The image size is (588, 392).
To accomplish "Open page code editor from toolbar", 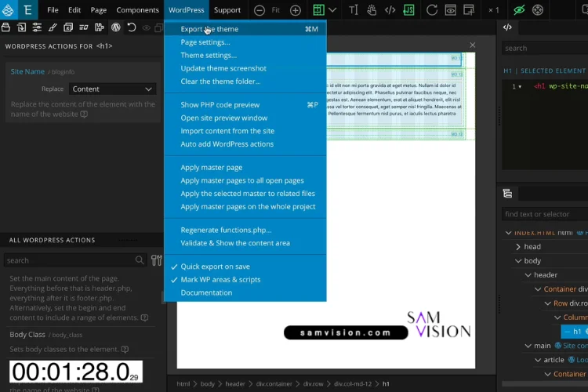I will pos(390,10).
